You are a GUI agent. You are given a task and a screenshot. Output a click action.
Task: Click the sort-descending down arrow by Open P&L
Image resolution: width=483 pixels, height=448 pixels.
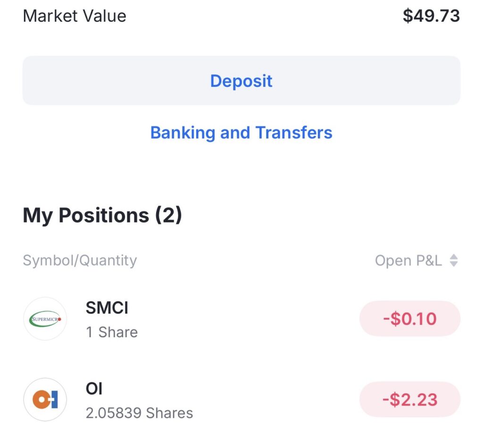[454, 264]
